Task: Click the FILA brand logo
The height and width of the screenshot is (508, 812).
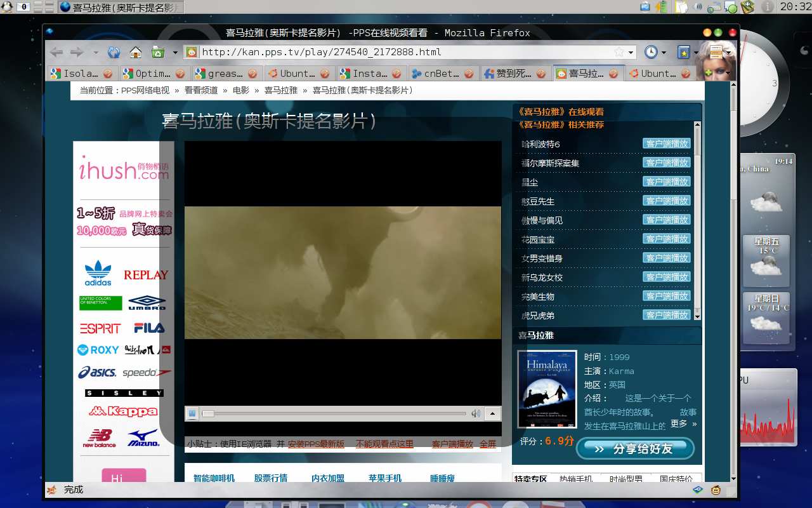Action: click(149, 328)
